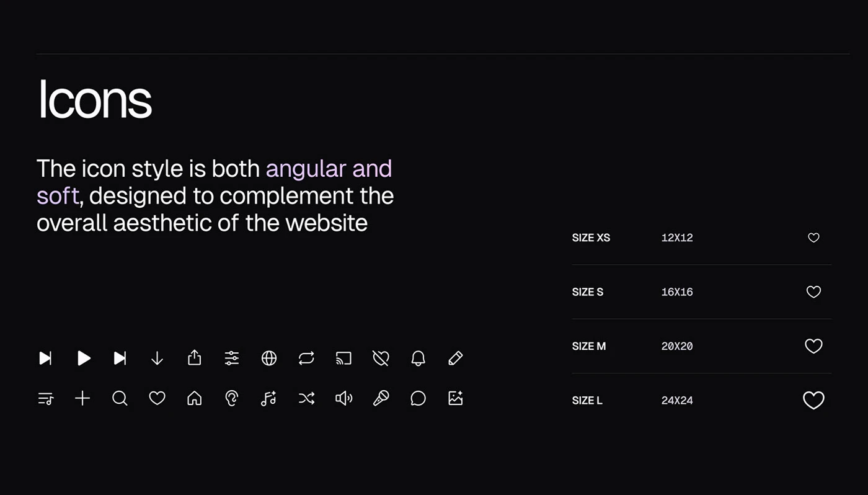Open the queue playlist icon

click(x=46, y=398)
